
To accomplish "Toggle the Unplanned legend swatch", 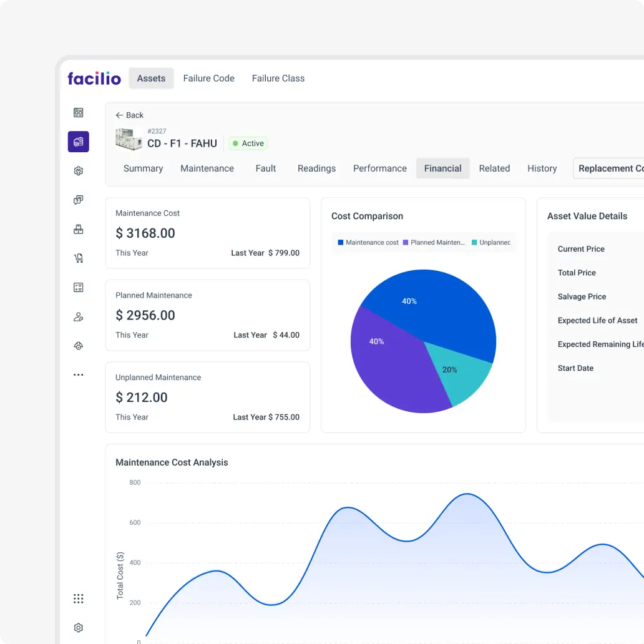I will (x=492, y=242).
